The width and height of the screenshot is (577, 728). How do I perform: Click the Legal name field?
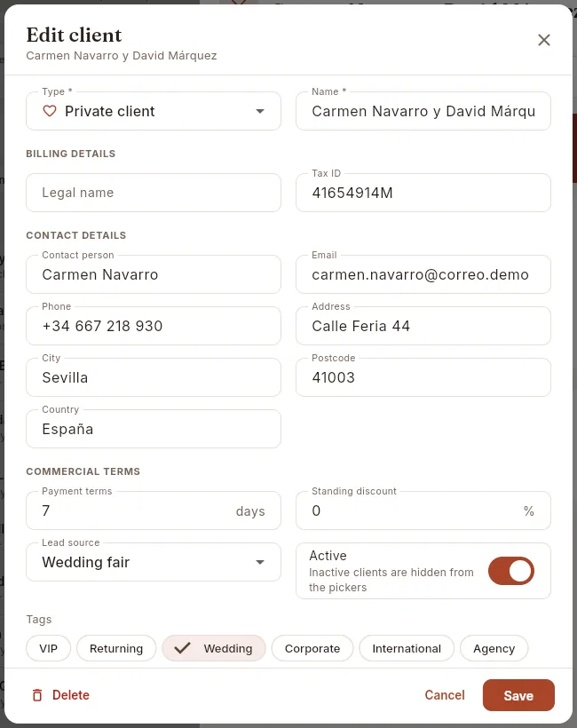pos(154,193)
